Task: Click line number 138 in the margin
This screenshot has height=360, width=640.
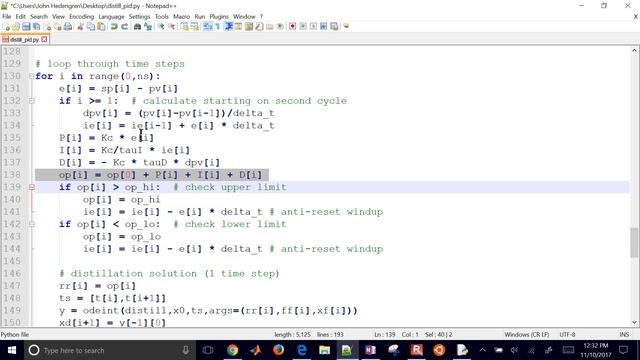Action: point(12,175)
